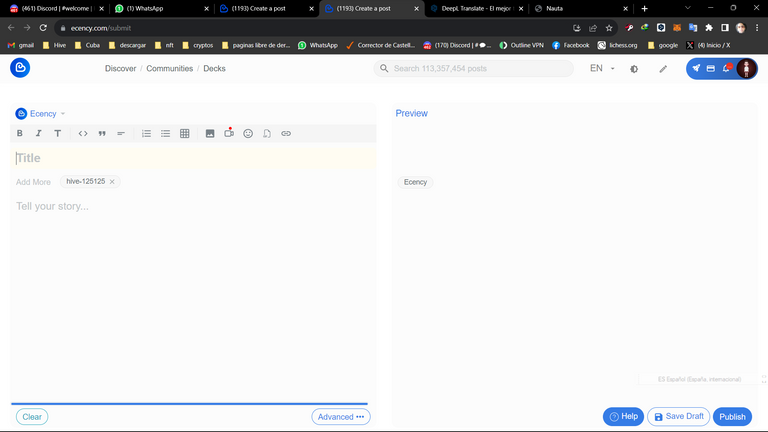Insert a link with chain icon
768x432 pixels.
pos(286,133)
